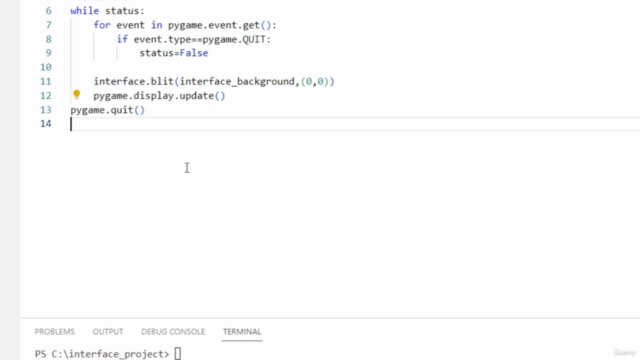Screen dimensions: 640x360
Task: Click the 'if' keyword on line 8
Action: tap(122, 39)
